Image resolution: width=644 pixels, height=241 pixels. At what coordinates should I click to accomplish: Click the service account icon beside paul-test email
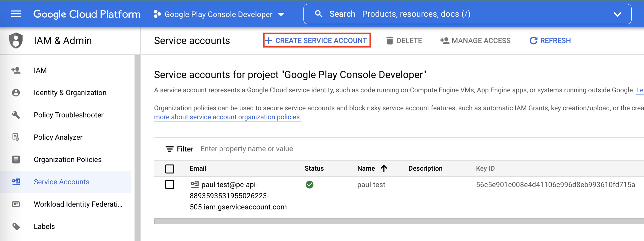point(195,185)
